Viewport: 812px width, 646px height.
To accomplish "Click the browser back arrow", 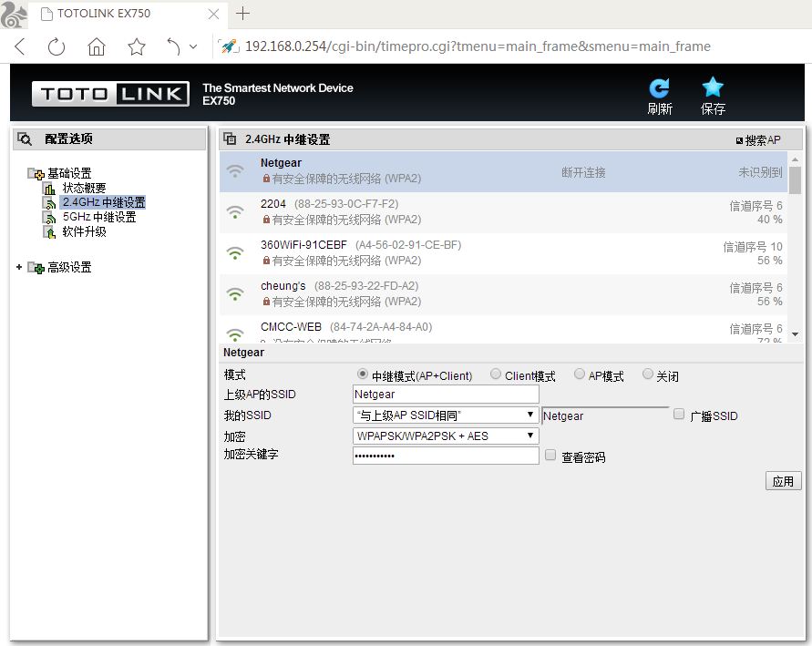I will coord(20,46).
